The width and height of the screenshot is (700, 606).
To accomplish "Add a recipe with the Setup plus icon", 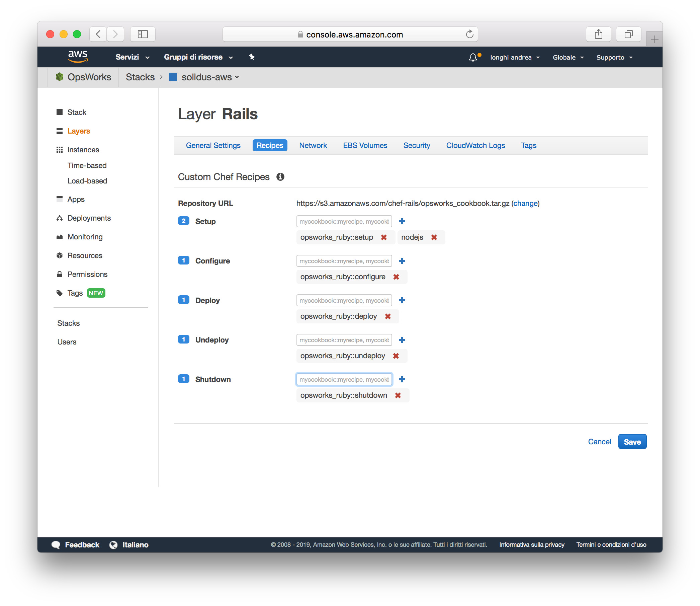I will coord(402,221).
